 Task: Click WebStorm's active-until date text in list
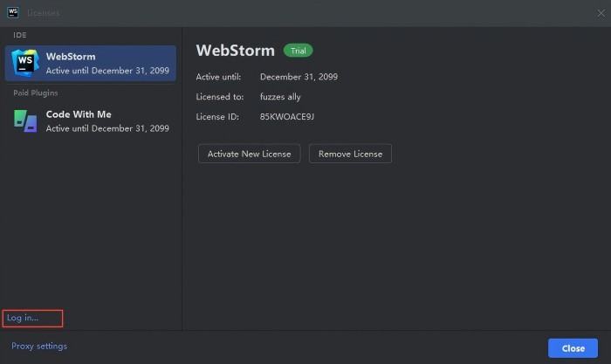coord(107,71)
